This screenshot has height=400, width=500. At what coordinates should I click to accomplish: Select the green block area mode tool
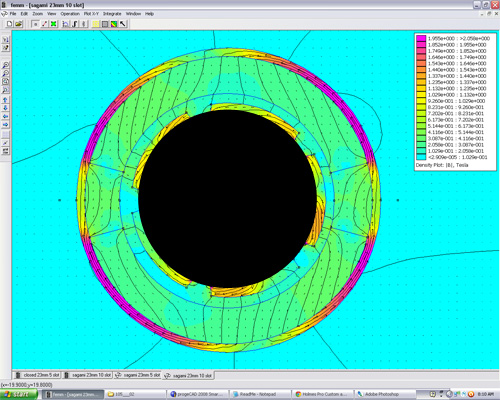point(53,24)
